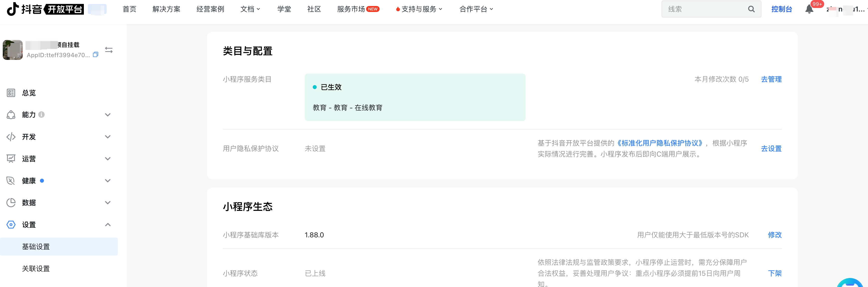Expand the 开发 sidebar section

tap(59, 137)
